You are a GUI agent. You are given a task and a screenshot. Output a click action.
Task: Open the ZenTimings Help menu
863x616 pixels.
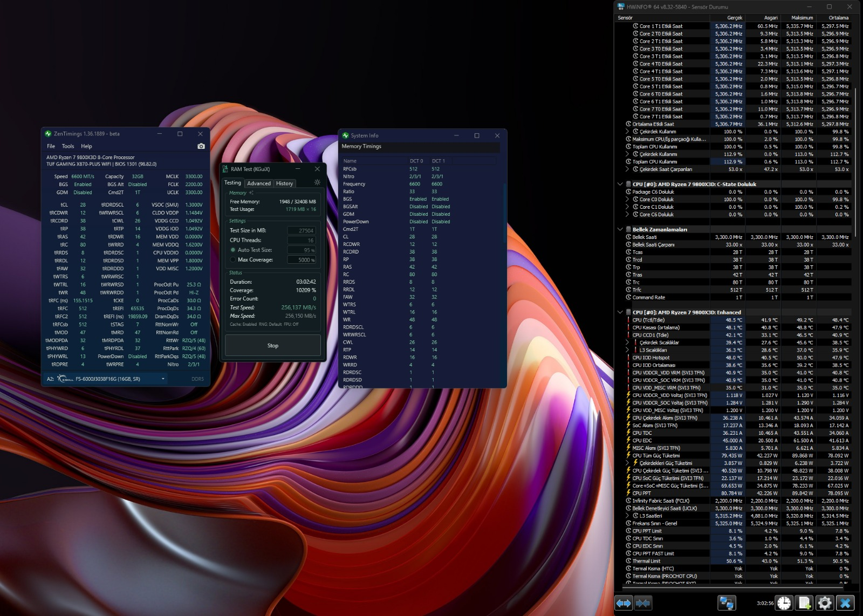pyautogui.click(x=86, y=146)
